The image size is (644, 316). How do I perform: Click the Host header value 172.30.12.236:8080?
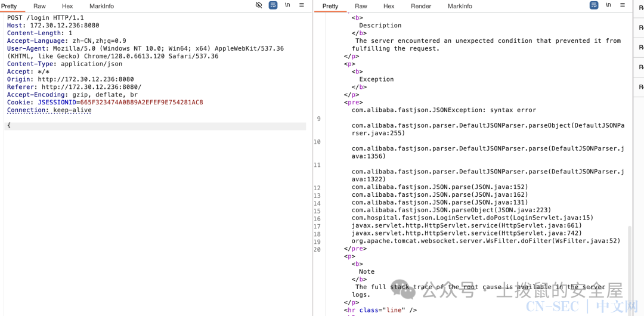(64, 26)
